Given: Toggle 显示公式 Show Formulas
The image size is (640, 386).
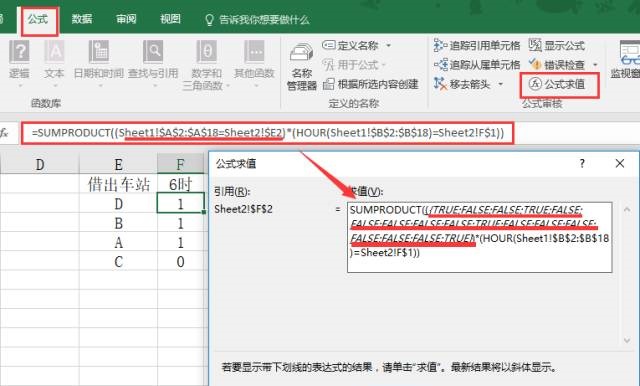Looking at the screenshot, I should tap(557, 45).
